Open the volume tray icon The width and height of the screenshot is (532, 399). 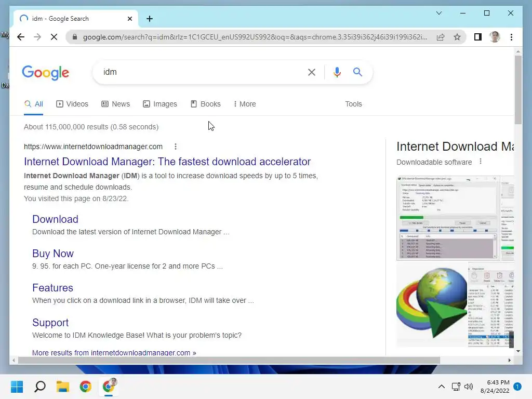pos(469,387)
